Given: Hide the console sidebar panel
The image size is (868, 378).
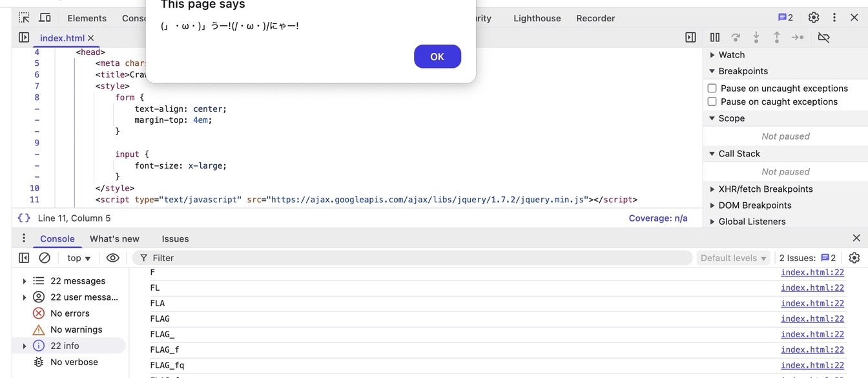Looking at the screenshot, I should pyautogui.click(x=24, y=258).
